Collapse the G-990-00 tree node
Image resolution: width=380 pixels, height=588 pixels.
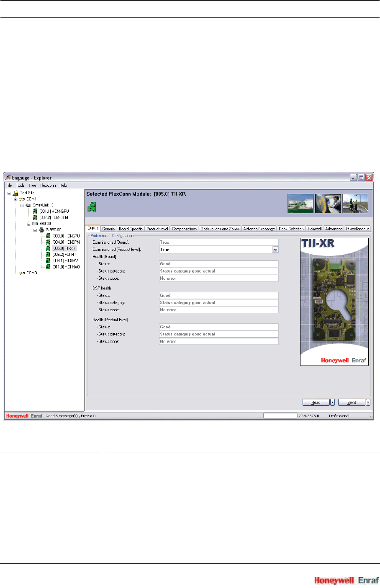pyautogui.click(x=35, y=230)
